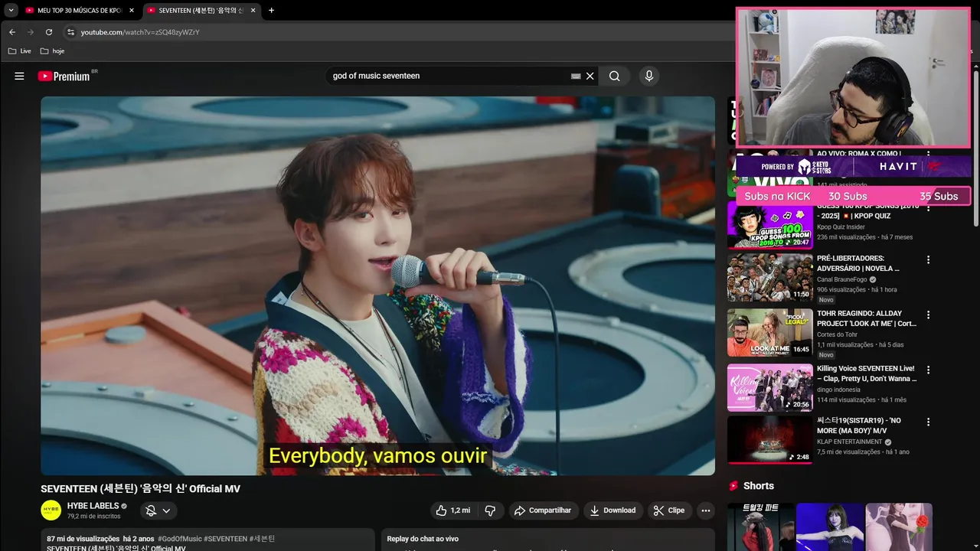
Task: Open HYBE LABELS channel avatar
Action: point(51,510)
